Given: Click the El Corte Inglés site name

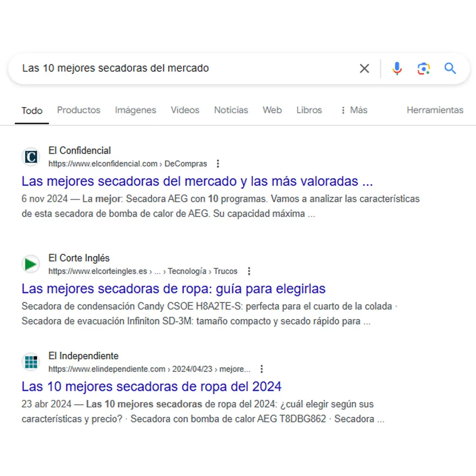Looking at the screenshot, I should point(79,258).
